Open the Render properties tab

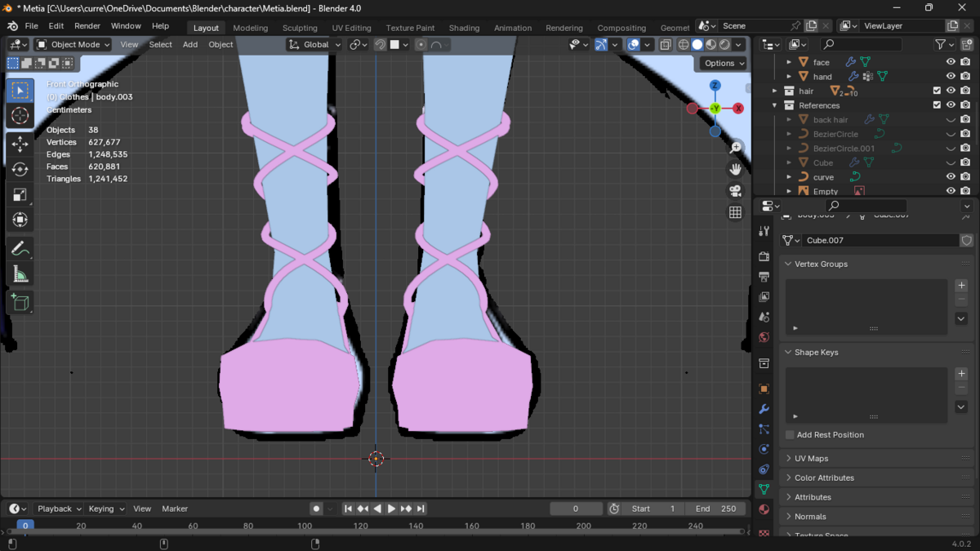[764, 256]
